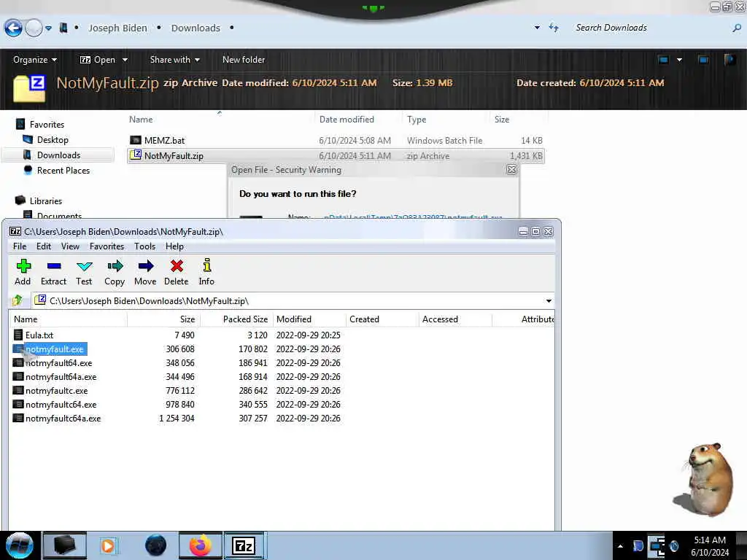747x560 pixels.
Task: Click the Explorer help icon
Action: 729,60
